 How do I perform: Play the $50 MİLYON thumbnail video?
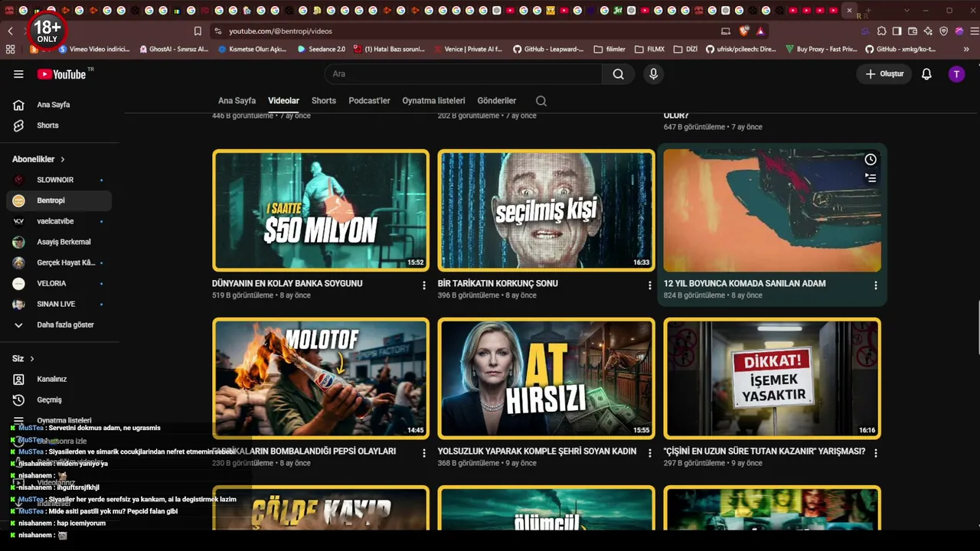321,210
